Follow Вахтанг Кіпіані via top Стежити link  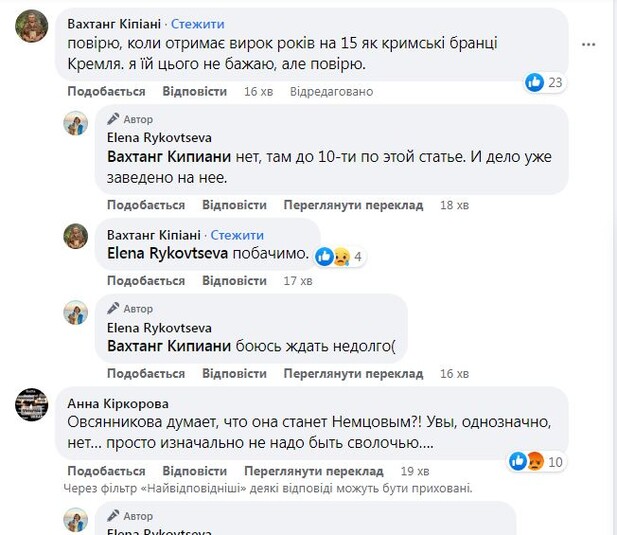pyautogui.click(x=198, y=23)
